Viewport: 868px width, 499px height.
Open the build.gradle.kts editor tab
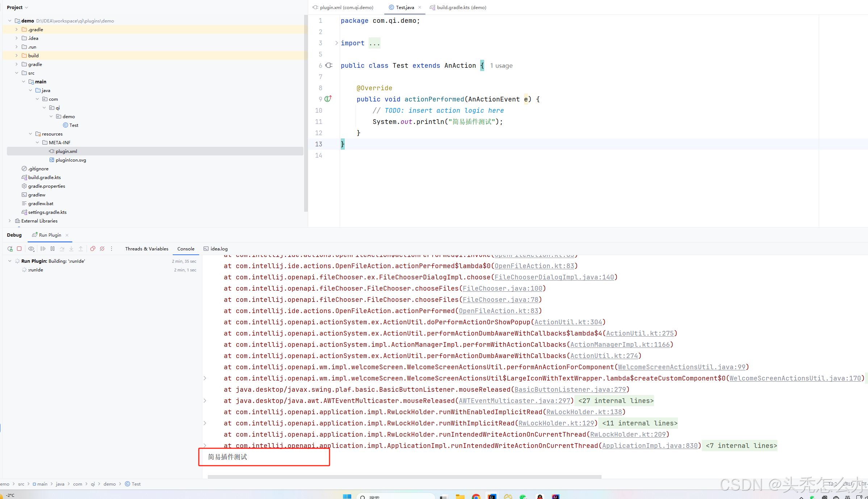coord(461,7)
